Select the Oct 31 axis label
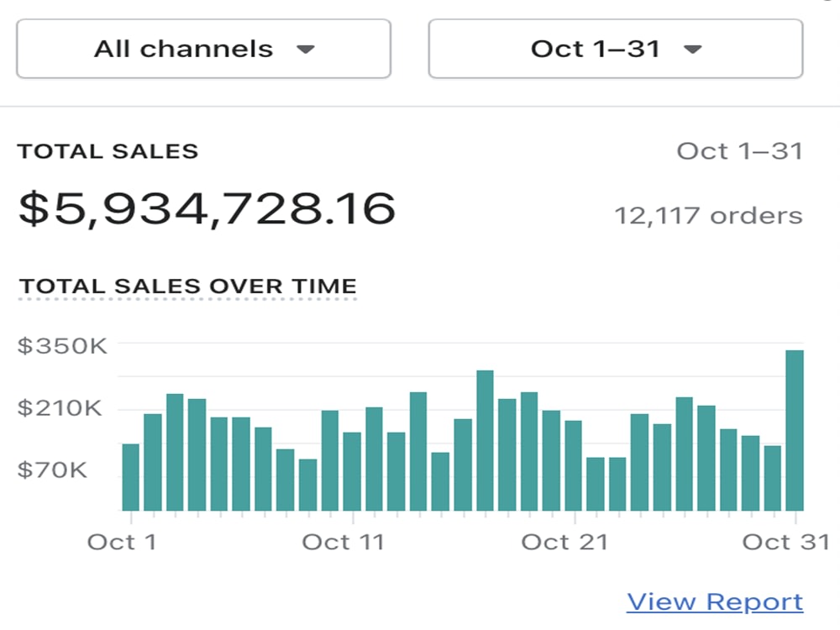The width and height of the screenshot is (840, 630). pyautogui.click(x=786, y=542)
